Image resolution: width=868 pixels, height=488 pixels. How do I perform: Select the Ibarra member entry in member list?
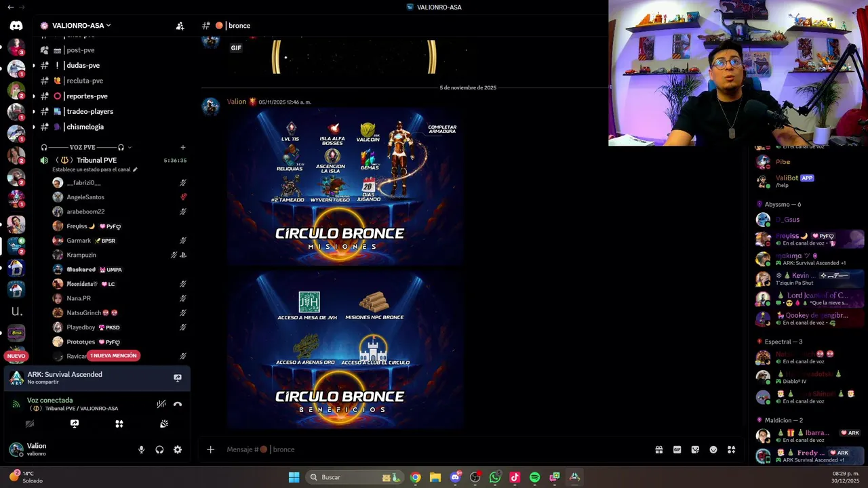810,436
